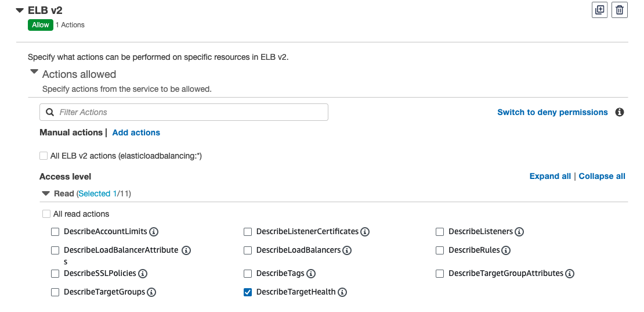Tick the DescribeRules checkbox
The image size is (644, 312).
[440, 250]
